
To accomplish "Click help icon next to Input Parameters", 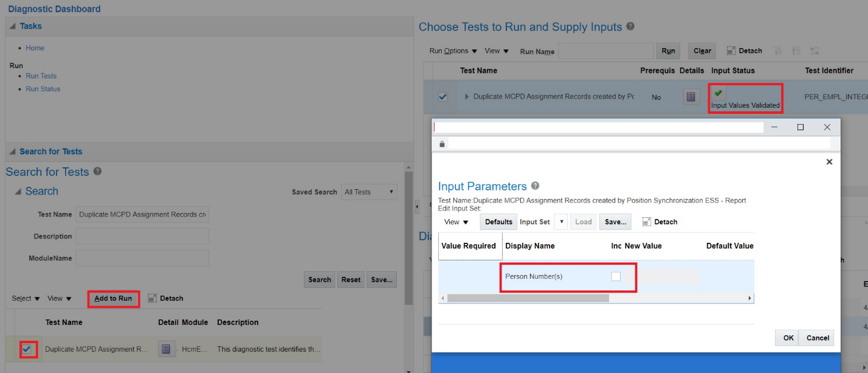I will click(x=535, y=186).
